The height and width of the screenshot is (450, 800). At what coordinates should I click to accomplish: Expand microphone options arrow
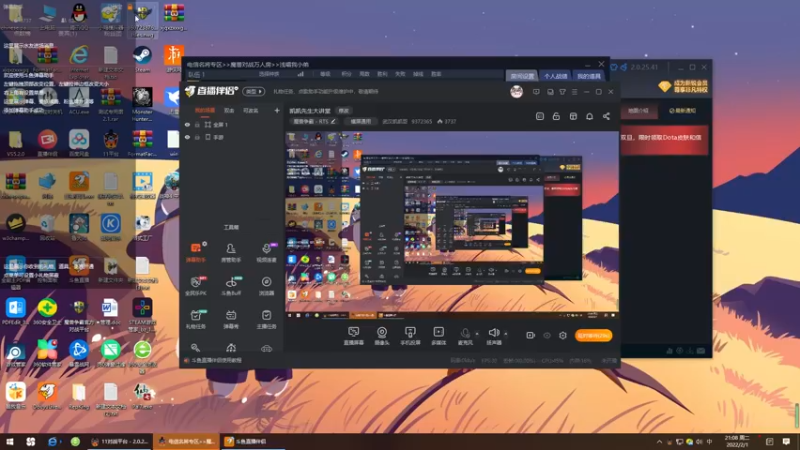click(477, 334)
